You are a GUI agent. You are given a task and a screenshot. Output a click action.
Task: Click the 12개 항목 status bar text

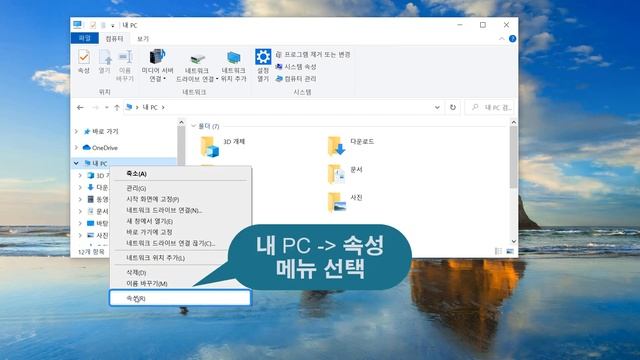[91, 252]
